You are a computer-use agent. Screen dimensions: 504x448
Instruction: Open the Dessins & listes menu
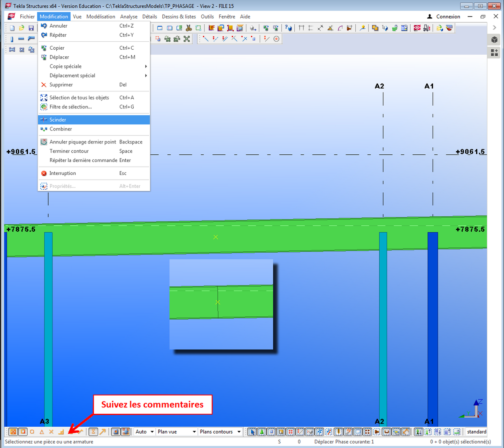[179, 16]
